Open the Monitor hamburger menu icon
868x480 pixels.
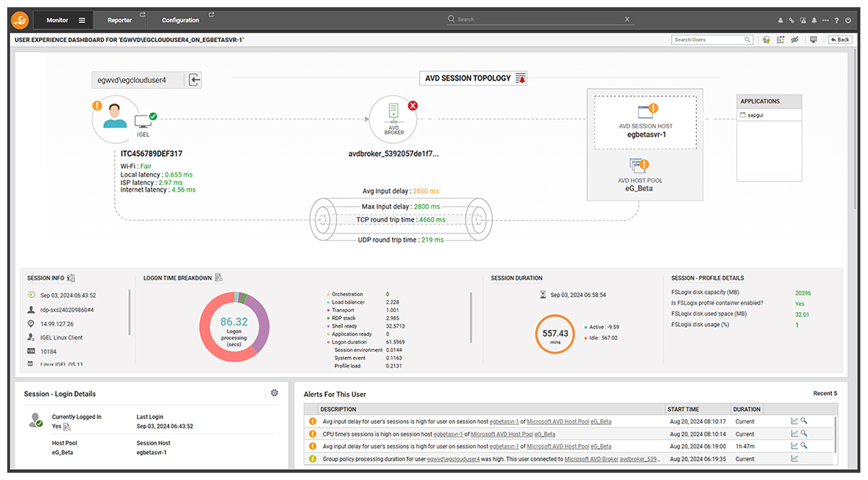[82, 20]
